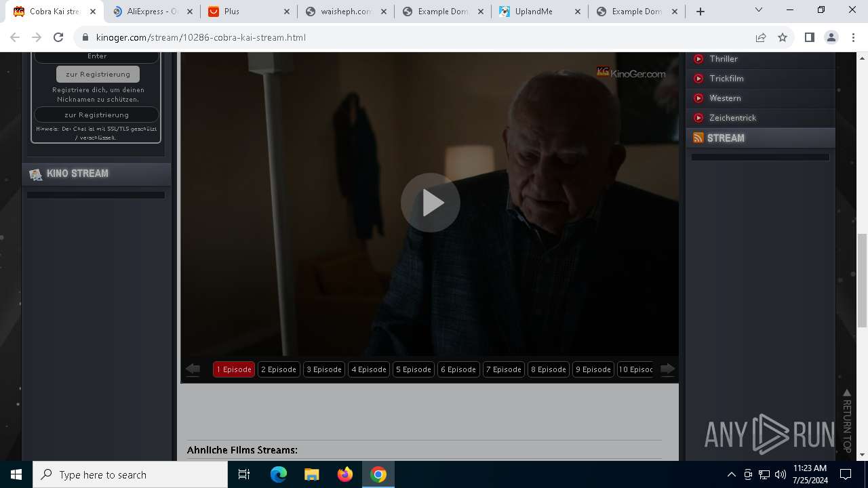This screenshot has width=868, height=488.
Task: Close the AliExpress tab
Action: tap(189, 12)
